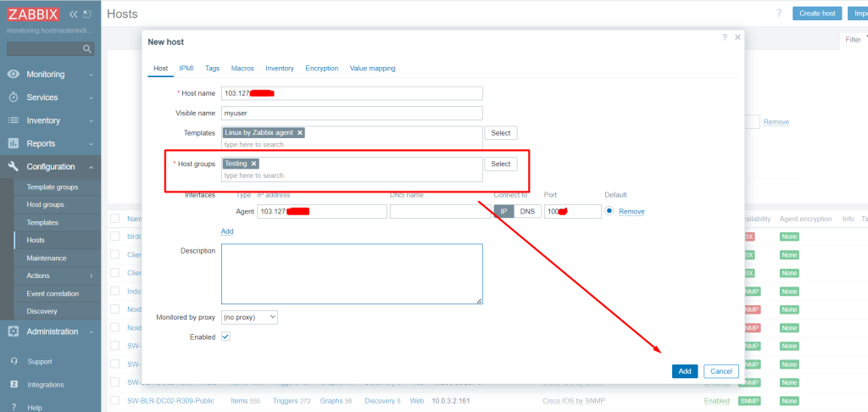This screenshot has height=412, width=868.
Task: Click Cancel in New host dialog
Action: (721, 371)
